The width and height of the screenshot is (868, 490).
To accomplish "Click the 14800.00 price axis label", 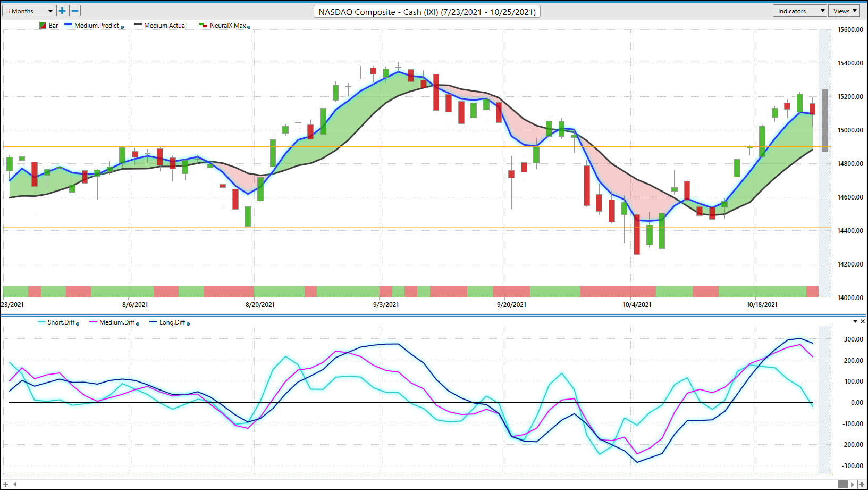I will tap(850, 164).
